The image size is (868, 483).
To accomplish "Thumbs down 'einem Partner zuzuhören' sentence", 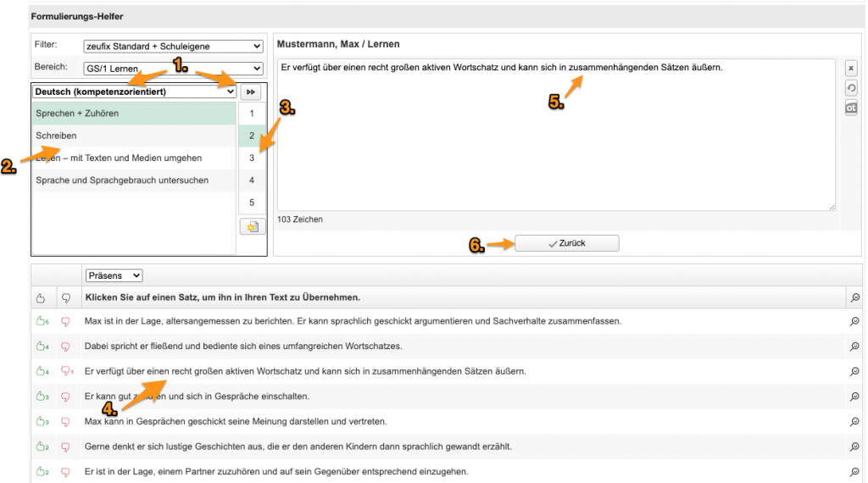I will tap(65, 472).
